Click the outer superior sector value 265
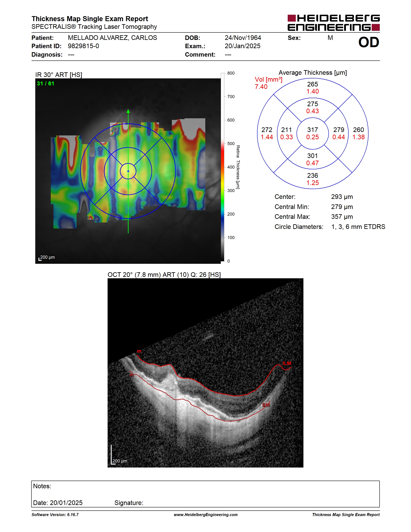411x532 pixels. pos(313,84)
